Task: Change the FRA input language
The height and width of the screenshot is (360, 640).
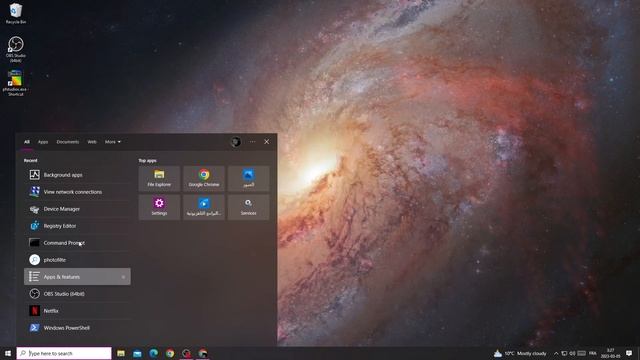Action: click(593, 353)
